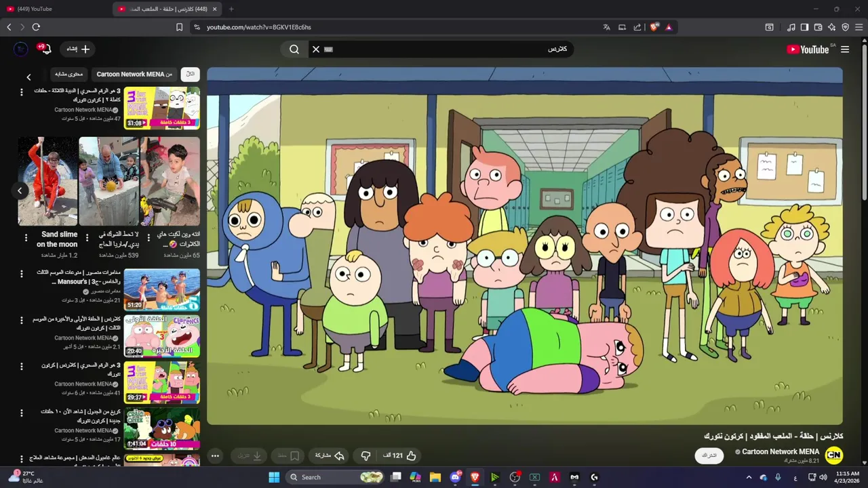This screenshot has height=488, width=868.
Task: Open the Brave Wallet icon
Action: point(818,27)
